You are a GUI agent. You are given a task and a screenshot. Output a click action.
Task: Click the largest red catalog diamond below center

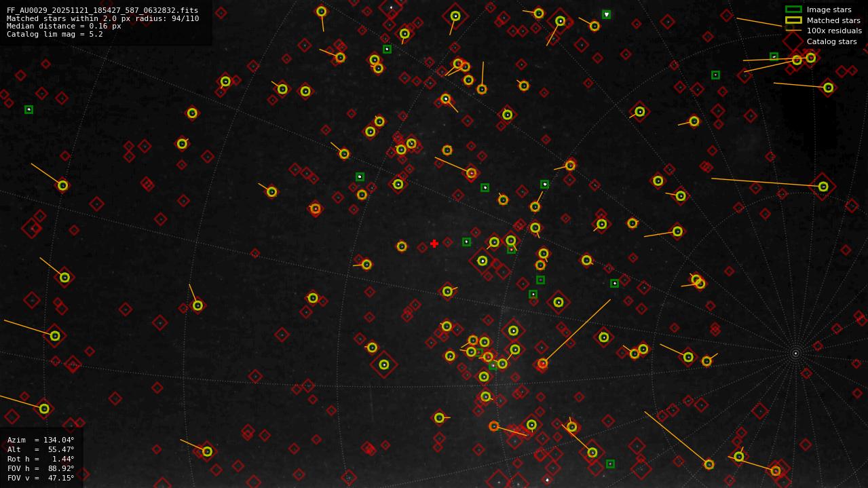tap(383, 365)
